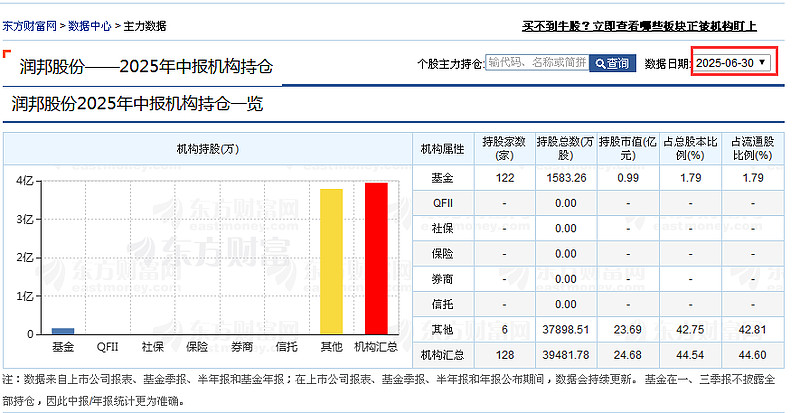Open the 数据日期 2025-06-30 dropdown
This screenshot has width=800, height=413.
point(732,62)
